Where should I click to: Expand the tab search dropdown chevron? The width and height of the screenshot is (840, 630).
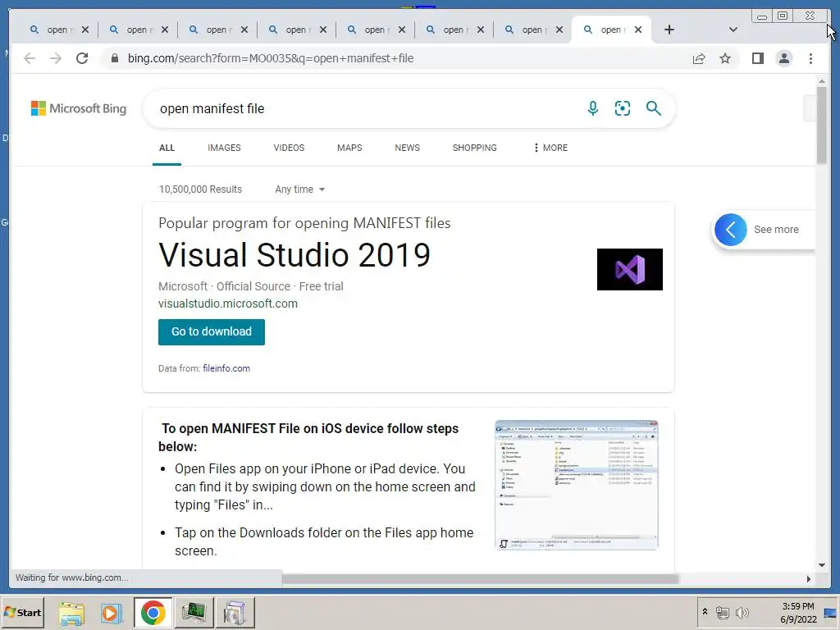coord(733,30)
